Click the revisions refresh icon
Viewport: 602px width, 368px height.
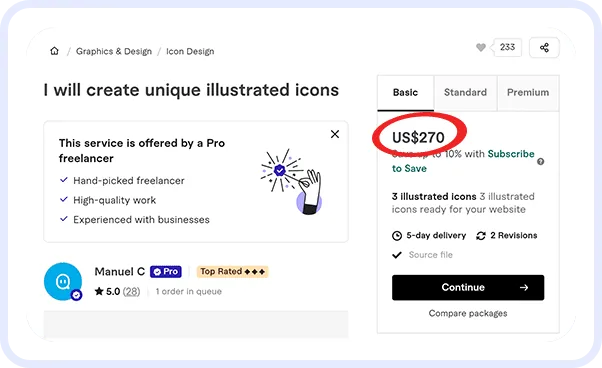[x=481, y=236]
